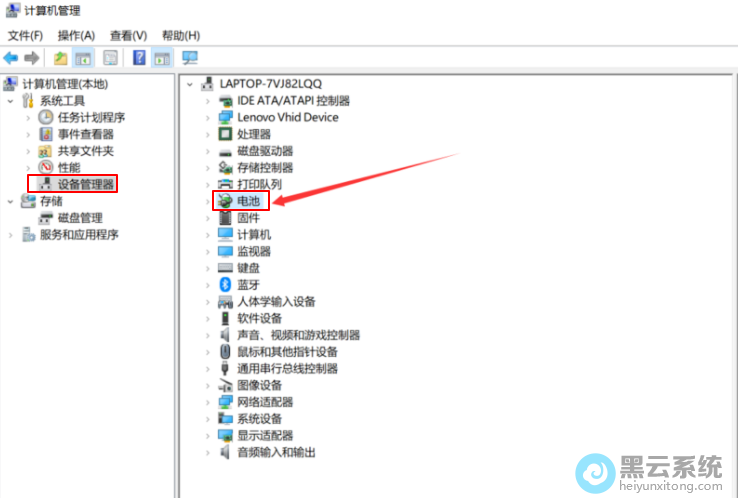The image size is (738, 498).
Task: Click the 蓝牙 Bluetooth icon
Action: (x=225, y=285)
